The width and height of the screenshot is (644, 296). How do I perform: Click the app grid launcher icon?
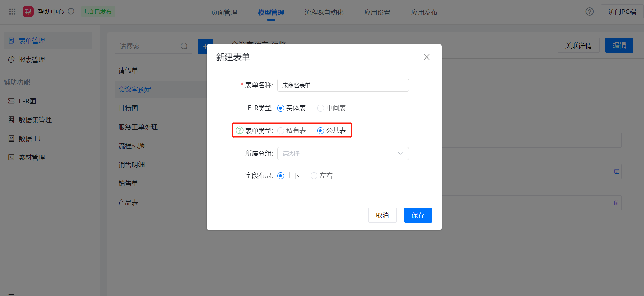(x=12, y=12)
